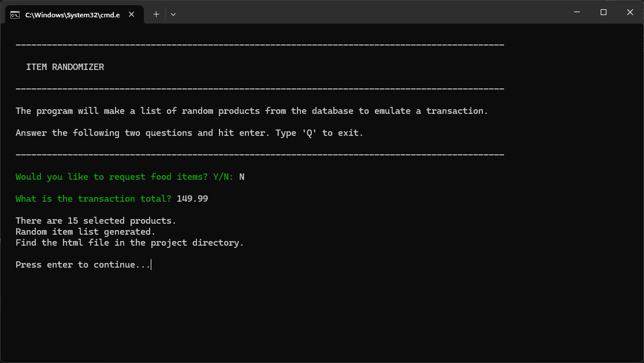This screenshot has height=363, width=644.
Task: Click the 'Find the html file' line
Action: tap(129, 243)
